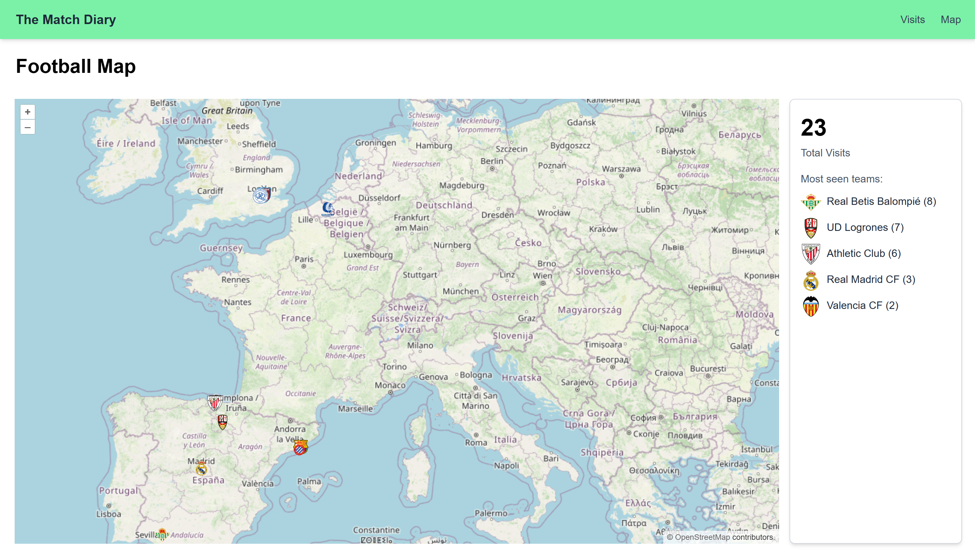
Task: Open the Visits page
Action: 912,20
